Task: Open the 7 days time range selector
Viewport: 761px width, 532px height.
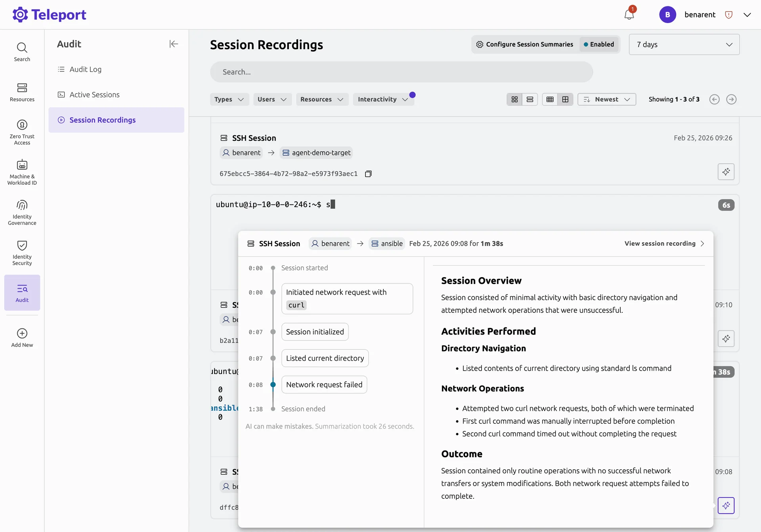Action: tap(684, 44)
